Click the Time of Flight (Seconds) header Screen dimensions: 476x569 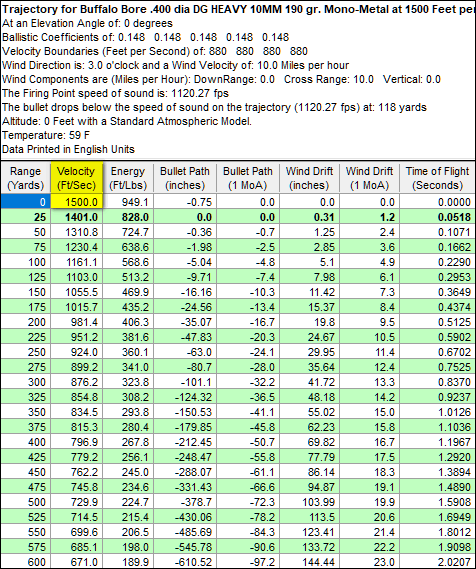[438, 178]
